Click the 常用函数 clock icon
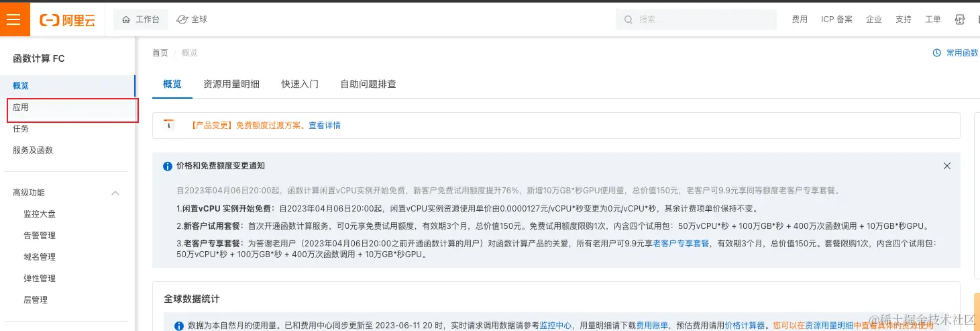The image size is (980, 331). point(937,53)
